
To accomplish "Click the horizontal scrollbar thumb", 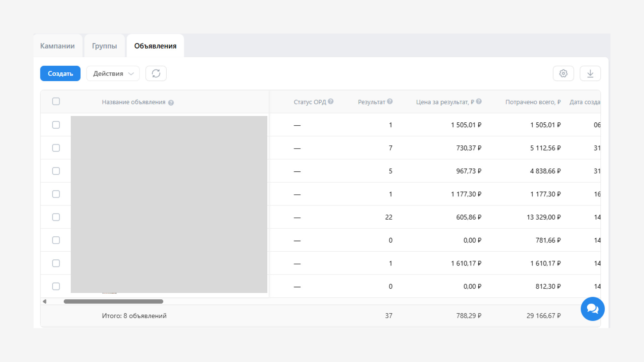I will (x=113, y=301).
